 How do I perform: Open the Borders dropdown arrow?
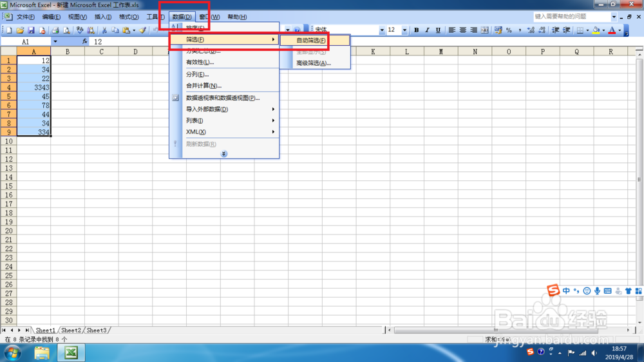(587, 30)
